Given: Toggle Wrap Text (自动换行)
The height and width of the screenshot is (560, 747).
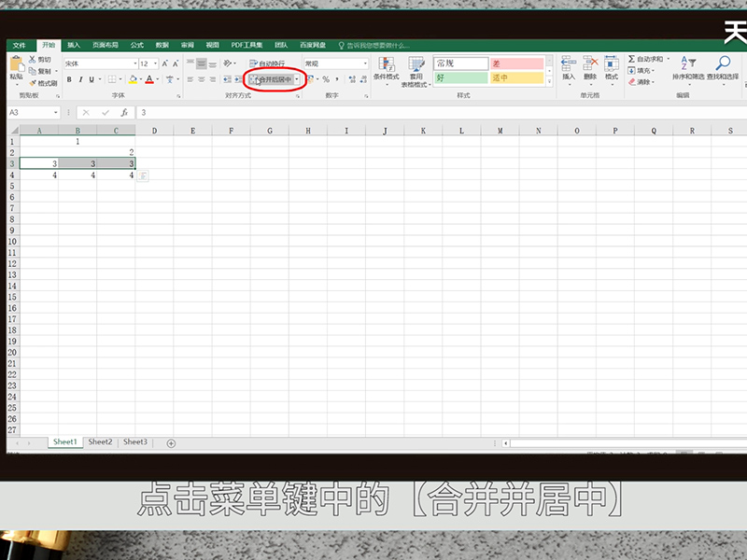Looking at the screenshot, I should [267, 63].
